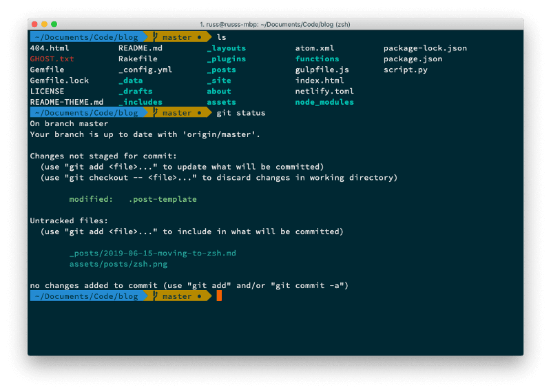Click the green zoom window button
The width and height of the screenshot is (551, 392).
55,24
